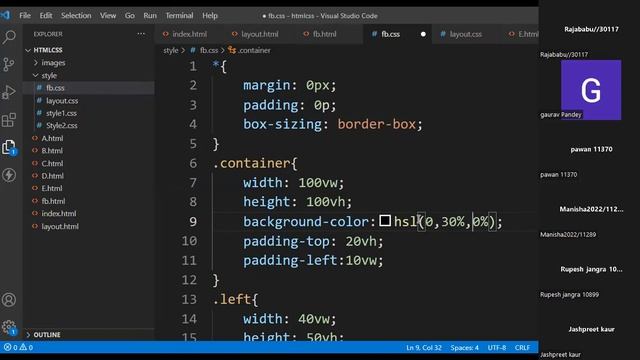
Task: Click unsaved dot on fb.css tab
Action: 423,34
